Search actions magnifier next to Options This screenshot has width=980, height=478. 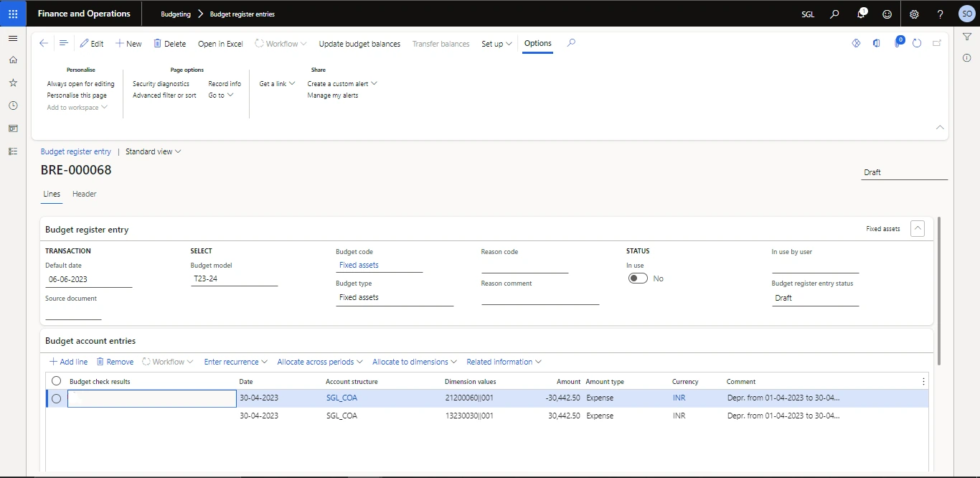click(571, 43)
